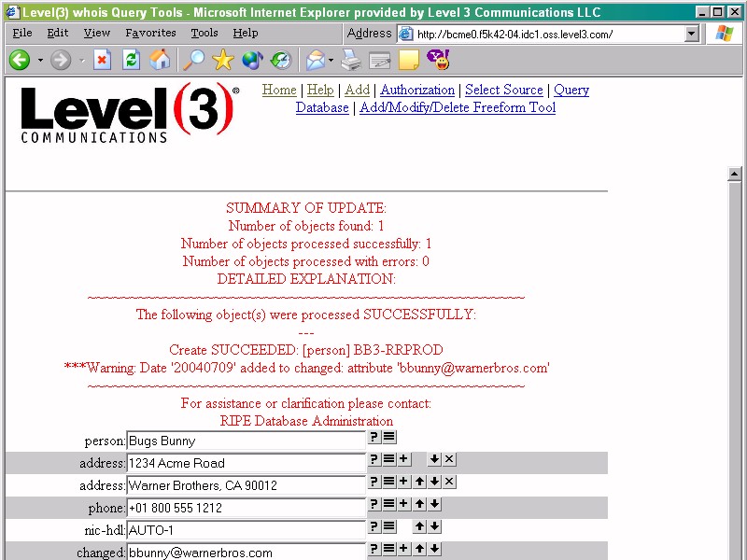Viewport: 747px width, 560px height.
Task: Click the plus icon on the phone row
Action: pos(403,504)
